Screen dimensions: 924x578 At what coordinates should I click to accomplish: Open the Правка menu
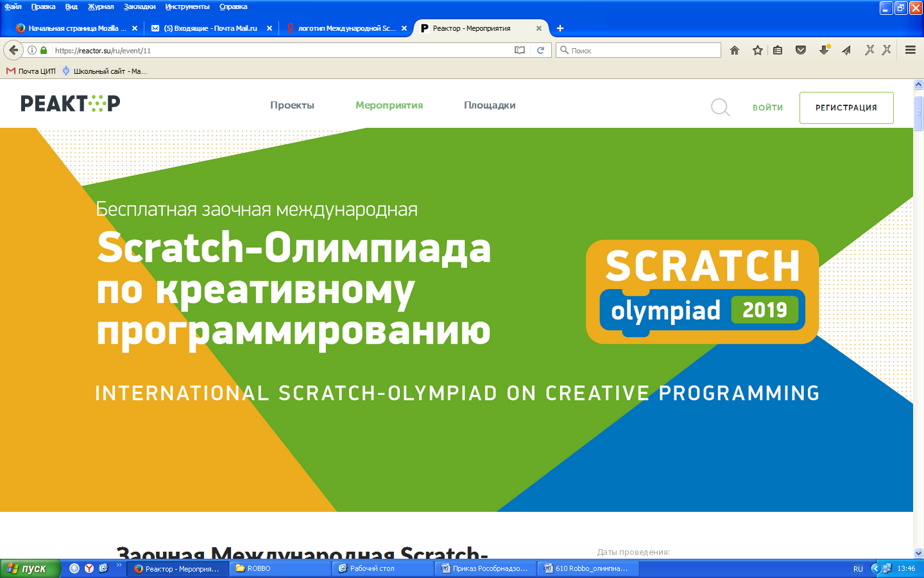[x=43, y=6]
